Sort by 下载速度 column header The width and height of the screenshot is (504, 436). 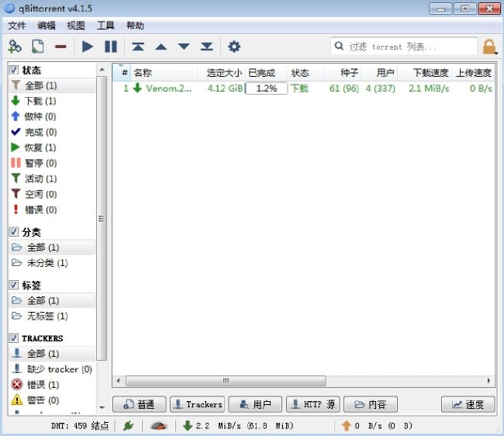click(424, 73)
